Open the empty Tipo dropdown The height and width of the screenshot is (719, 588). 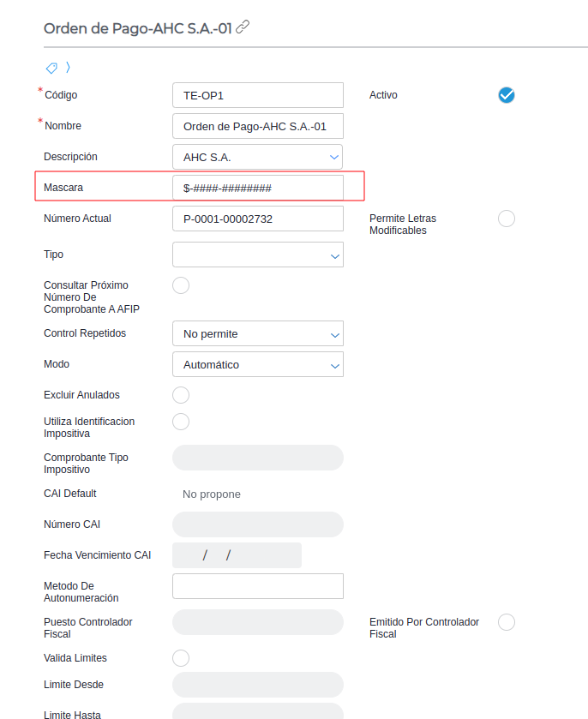click(x=258, y=255)
